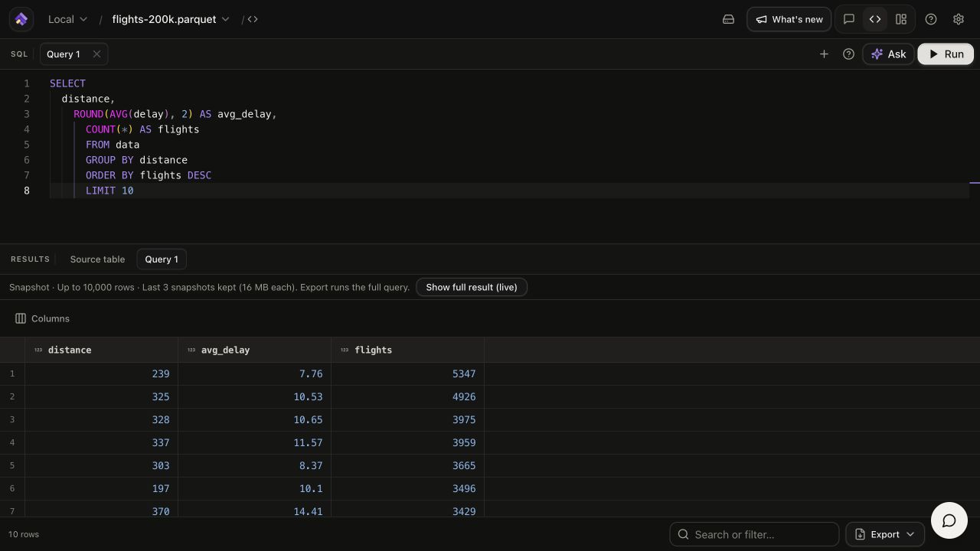Add a new query tab with plus
Screen dimensions: 980x551
[x=824, y=54]
